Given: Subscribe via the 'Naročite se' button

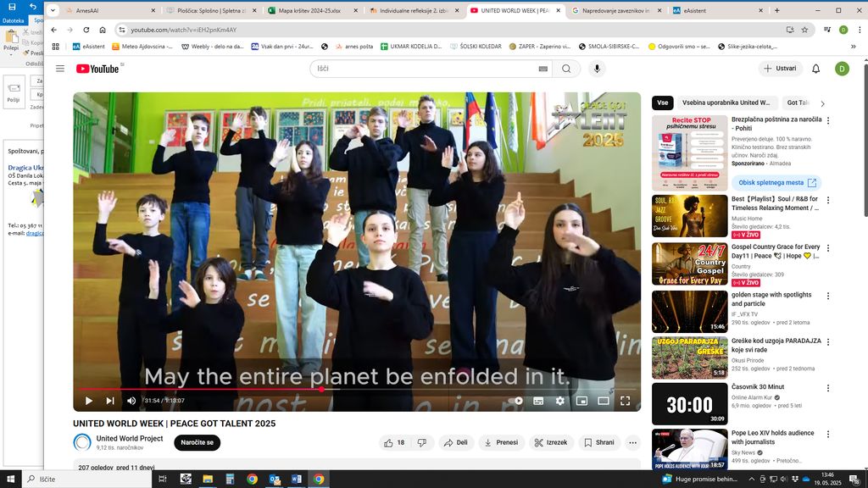Looking at the screenshot, I should (x=197, y=442).
